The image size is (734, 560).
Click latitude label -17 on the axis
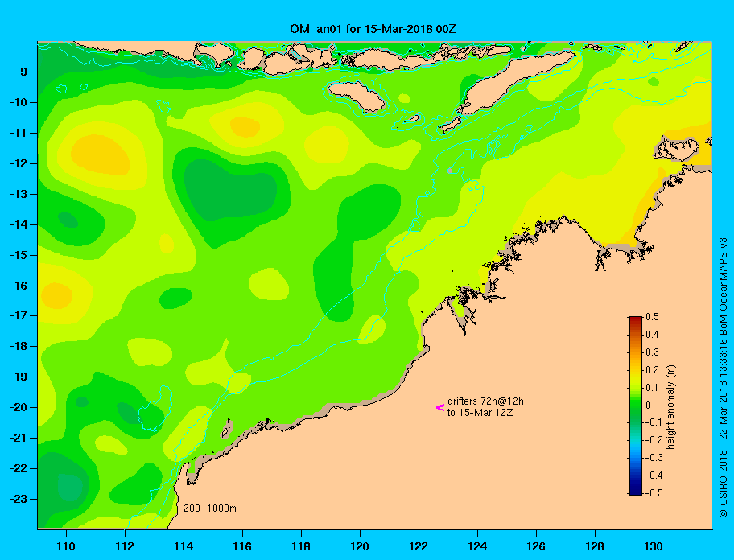click(19, 315)
